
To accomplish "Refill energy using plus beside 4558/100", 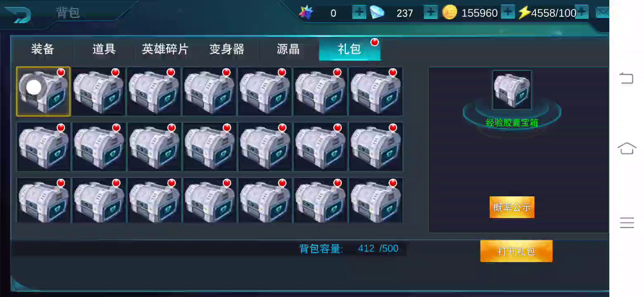I will point(581,12).
